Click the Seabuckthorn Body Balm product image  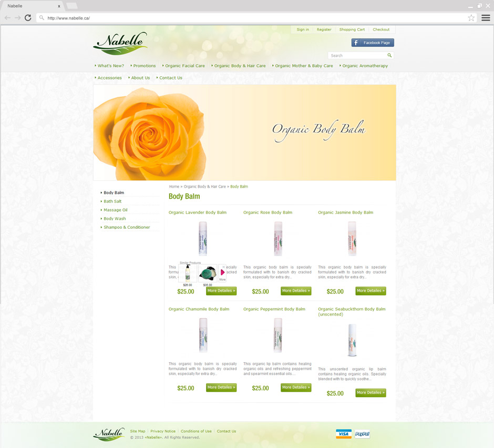(352, 340)
